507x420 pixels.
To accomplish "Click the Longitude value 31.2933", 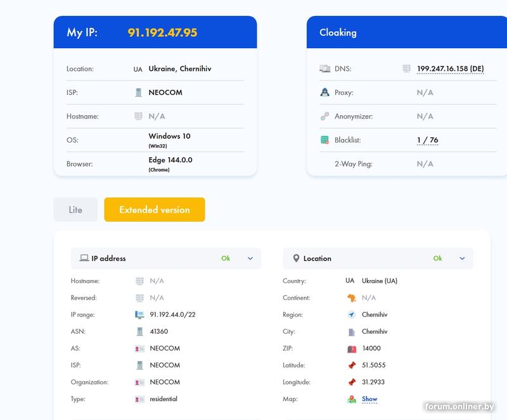I will [x=373, y=382].
